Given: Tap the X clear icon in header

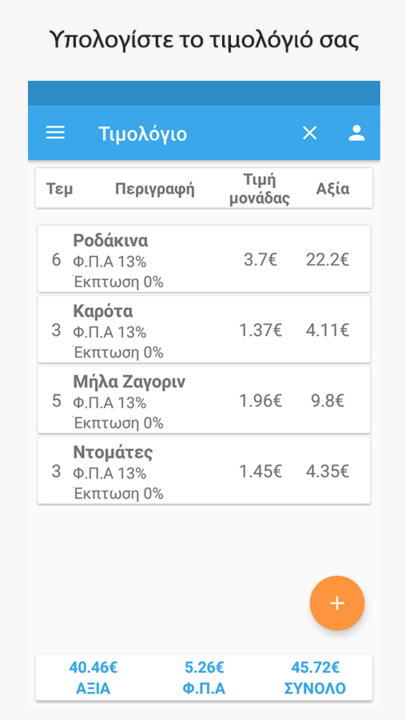Looking at the screenshot, I should click(309, 133).
